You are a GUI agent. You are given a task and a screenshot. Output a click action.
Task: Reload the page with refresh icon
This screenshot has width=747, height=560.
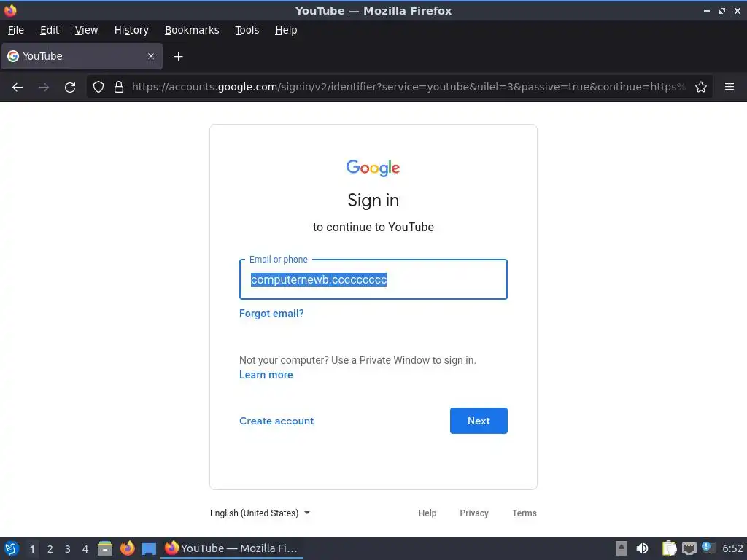click(x=70, y=87)
